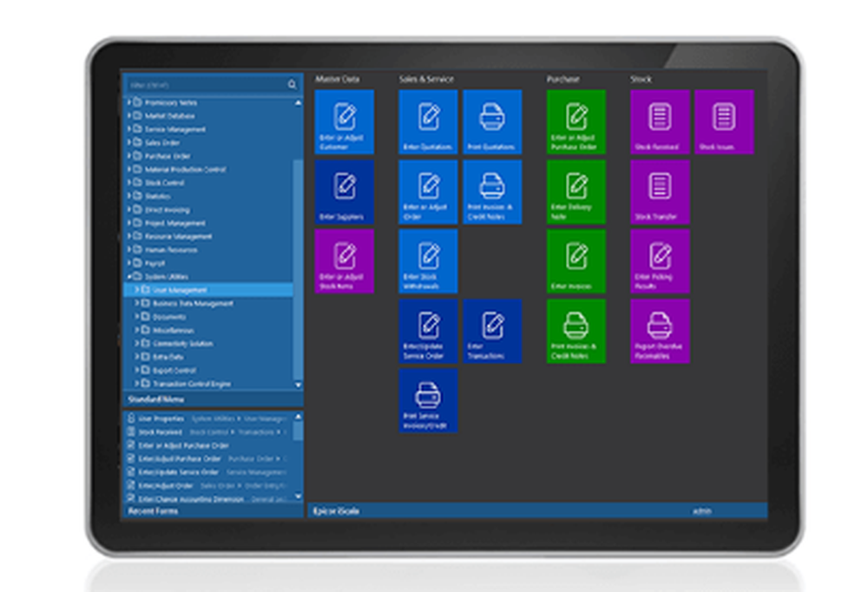Launch the Enter Quotations form
The width and height of the screenshot is (868, 592).
click(427, 122)
